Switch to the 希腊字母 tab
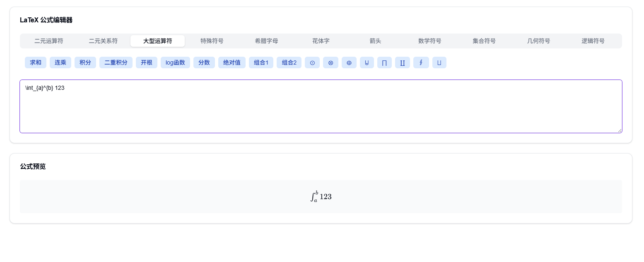This screenshot has height=262, width=644. (x=266, y=41)
